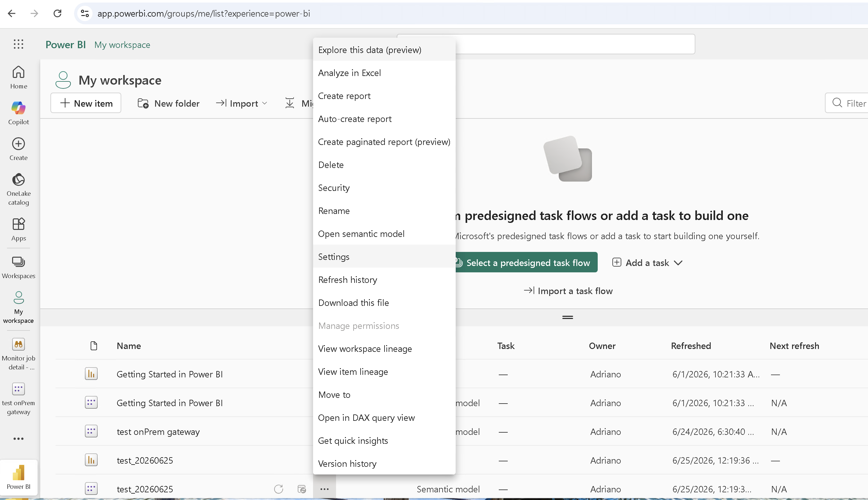Click the Power BI header link
Viewport: 868px width, 500px height.
click(65, 45)
